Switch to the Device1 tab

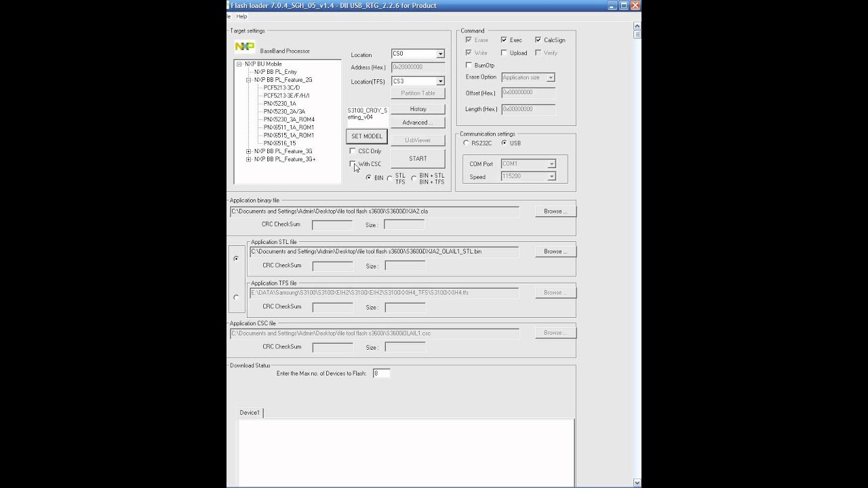pos(250,413)
